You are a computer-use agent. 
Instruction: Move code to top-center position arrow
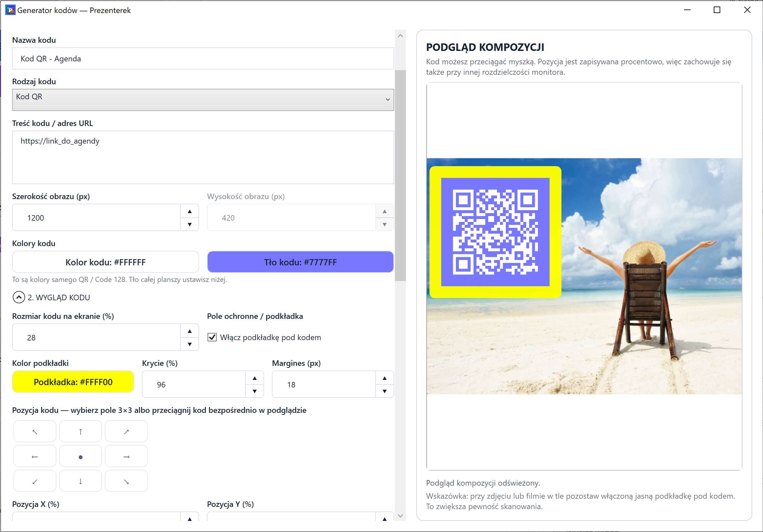pyautogui.click(x=80, y=432)
